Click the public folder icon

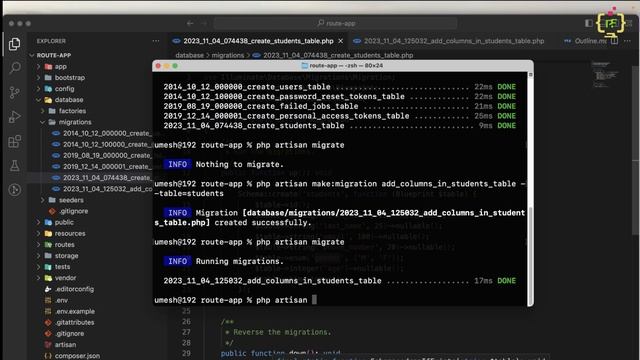pos(48,222)
